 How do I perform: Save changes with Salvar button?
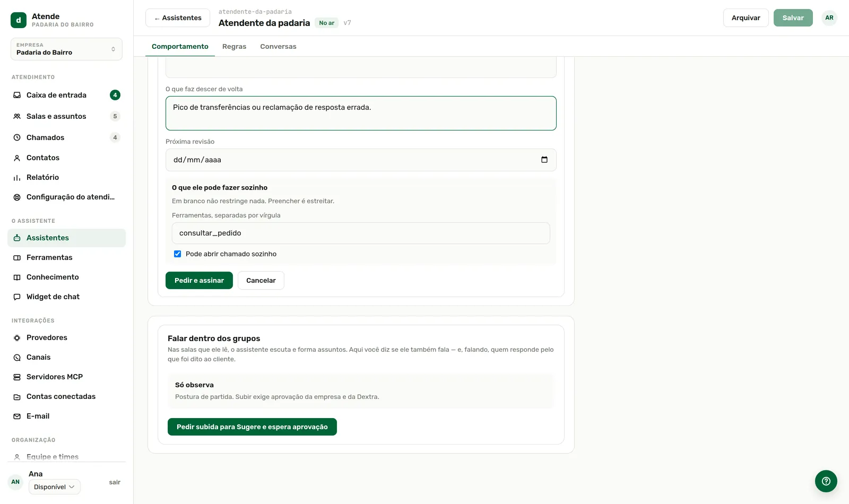coord(793,18)
